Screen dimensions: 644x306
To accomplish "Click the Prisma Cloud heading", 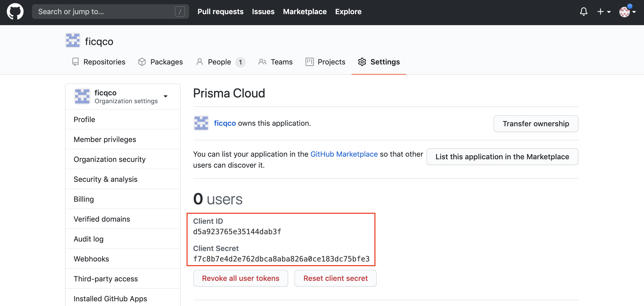I will coord(229,93).
